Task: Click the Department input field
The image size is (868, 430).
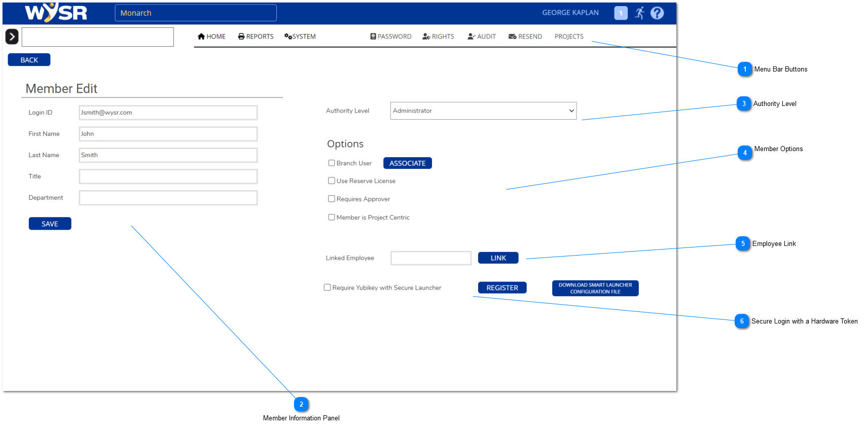Action: point(168,198)
